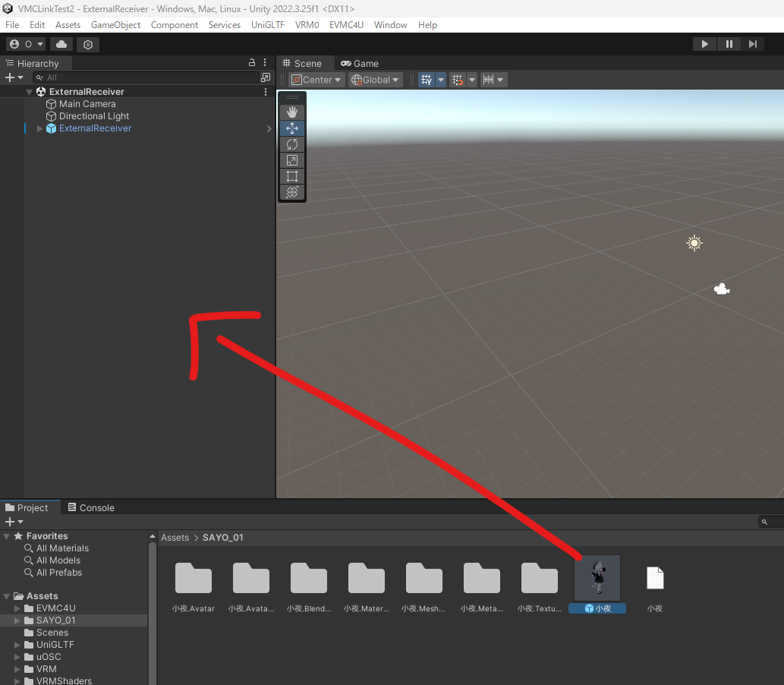
Task: Activate the Rotate tool
Action: (292, 144)
